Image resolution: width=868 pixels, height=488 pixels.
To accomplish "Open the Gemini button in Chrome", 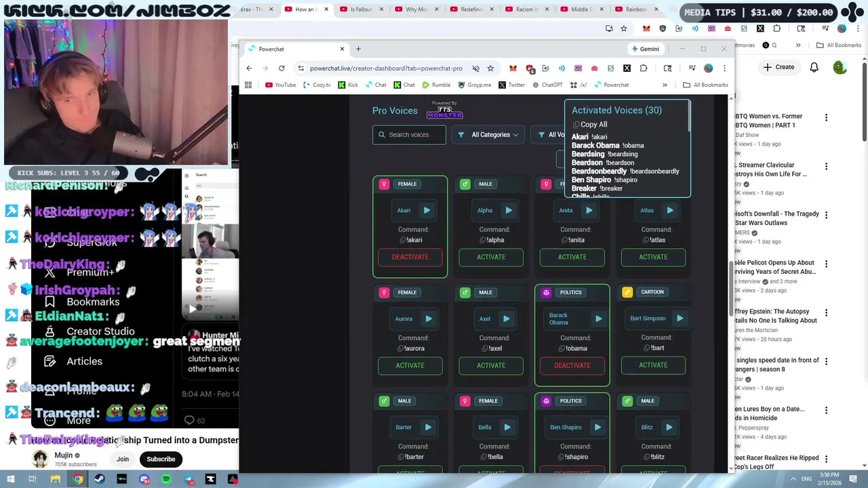I will click(x=645, y=49).
